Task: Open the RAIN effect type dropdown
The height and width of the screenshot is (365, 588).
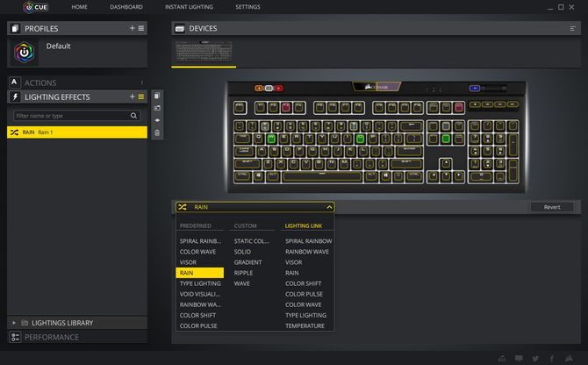Action: click(255, 207)
